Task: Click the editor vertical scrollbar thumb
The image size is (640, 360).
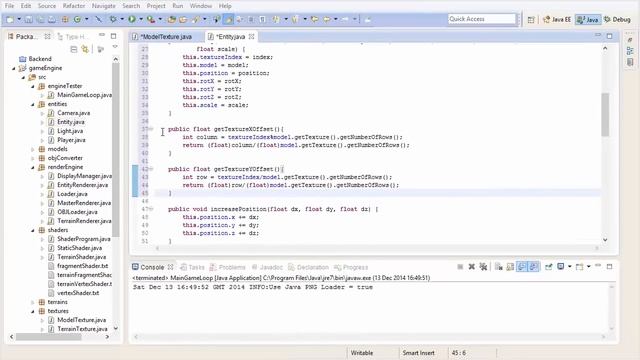Action: click(x=605, y=114)
